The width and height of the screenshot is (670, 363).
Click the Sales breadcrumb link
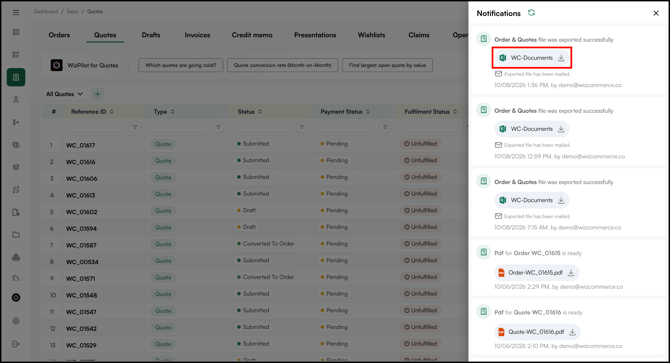coord(72,12)
